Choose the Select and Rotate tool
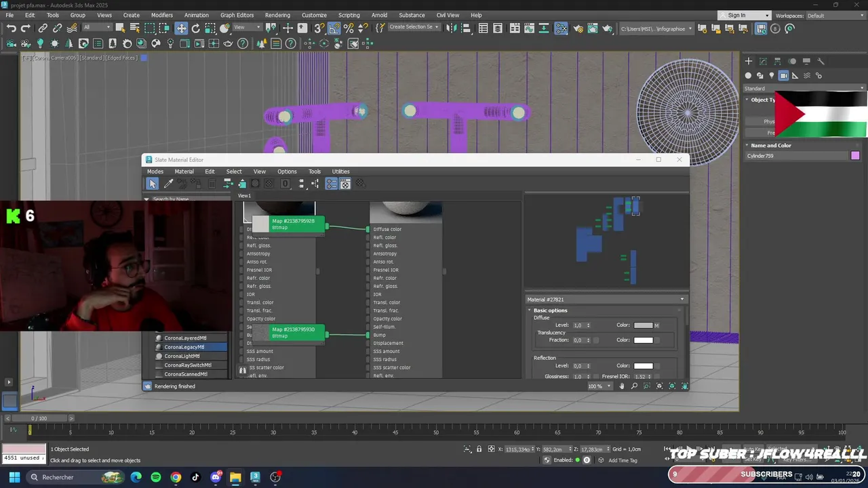Viewport: 868px width, 488px height. coord(196,28)
